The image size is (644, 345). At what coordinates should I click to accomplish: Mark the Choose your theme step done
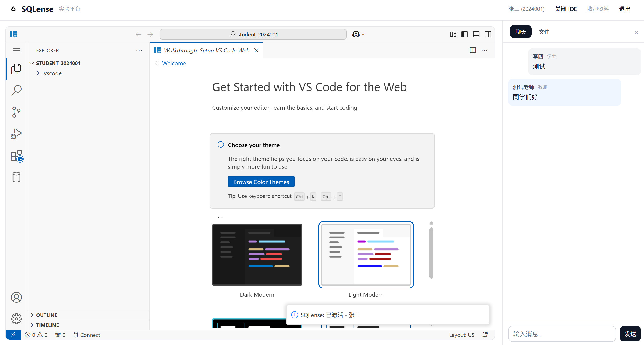[221, 145]
